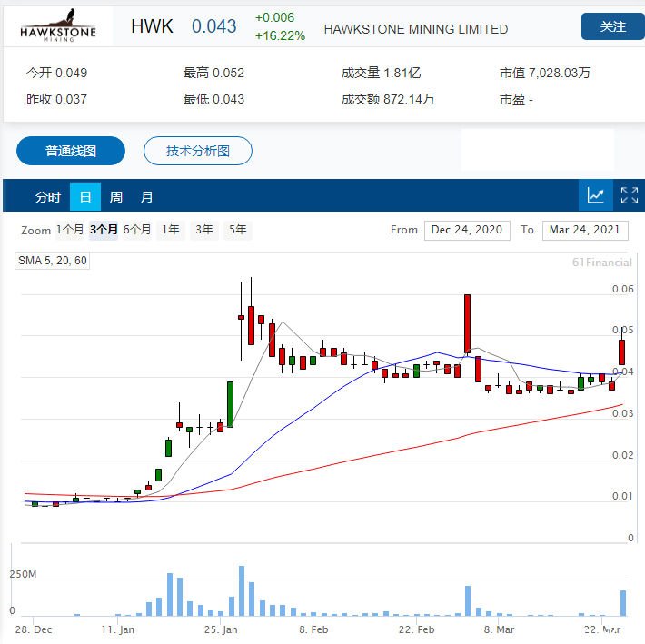This screenshot has height=644, width=645.
Task: Click the 今开 0.049 value
Action: coord(56,73)
